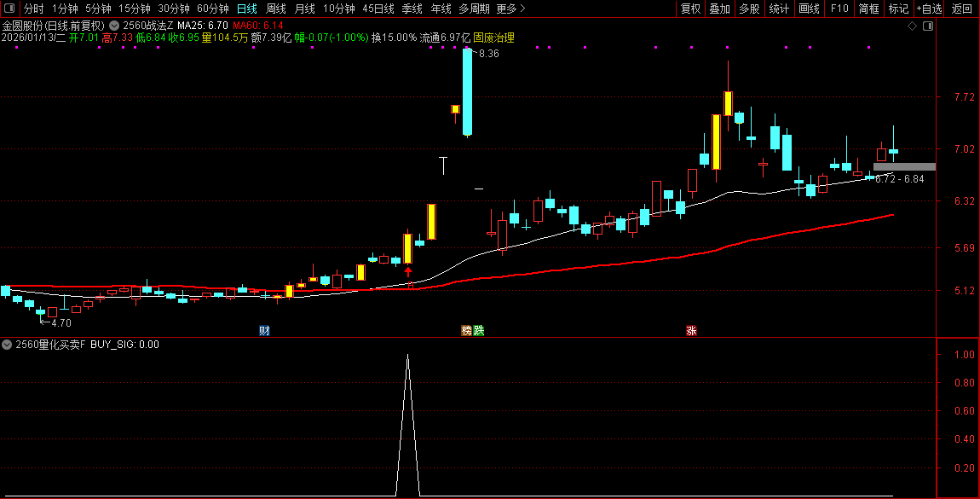
Task: Click the 叠加 overlay button
Action: (x=720, y=9)
